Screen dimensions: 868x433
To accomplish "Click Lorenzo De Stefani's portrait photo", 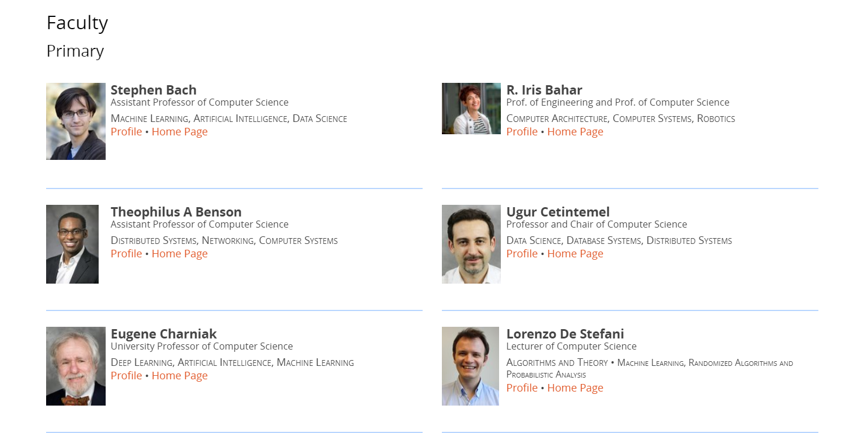I will (470, 366).
